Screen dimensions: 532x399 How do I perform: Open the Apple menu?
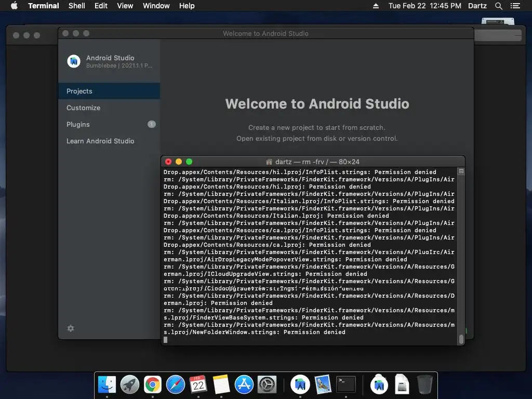pos(14,6)
